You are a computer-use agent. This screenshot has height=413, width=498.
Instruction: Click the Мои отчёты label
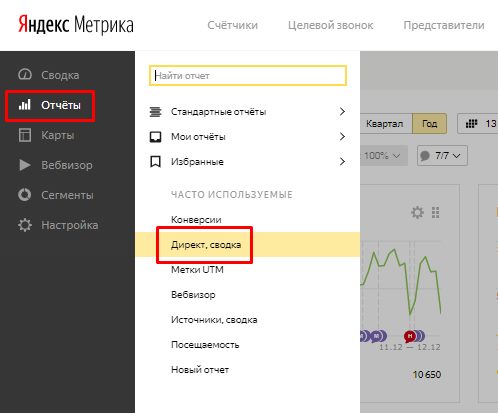pos(198,137)
